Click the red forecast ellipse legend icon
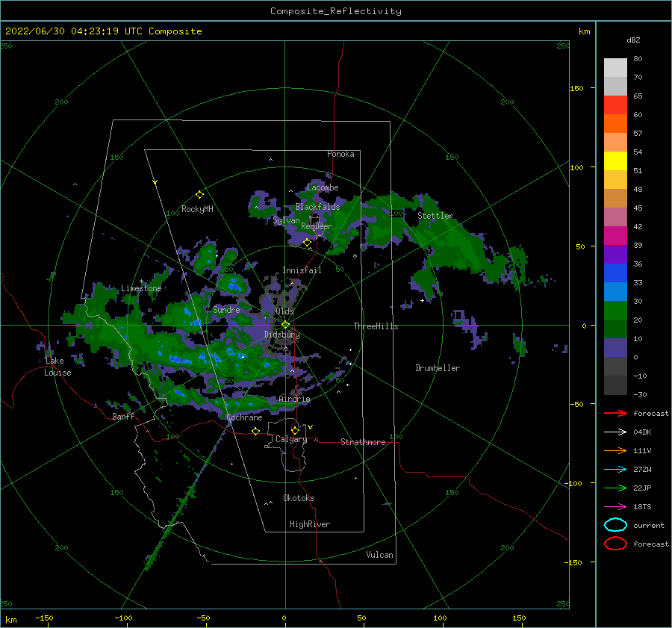 click(615, 544)
